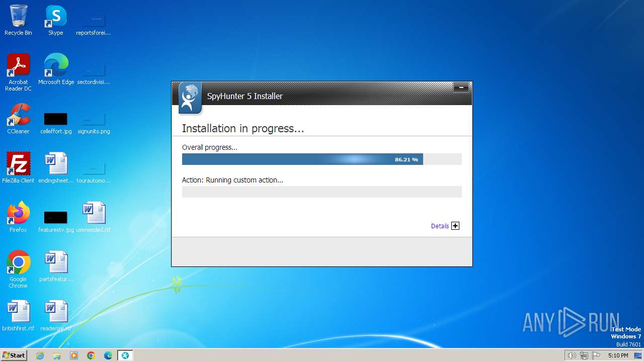The width and height of the screenshot is (644, 362).
Task: Select the Google Chrome desktop shortcut
Action: point(18,269)
